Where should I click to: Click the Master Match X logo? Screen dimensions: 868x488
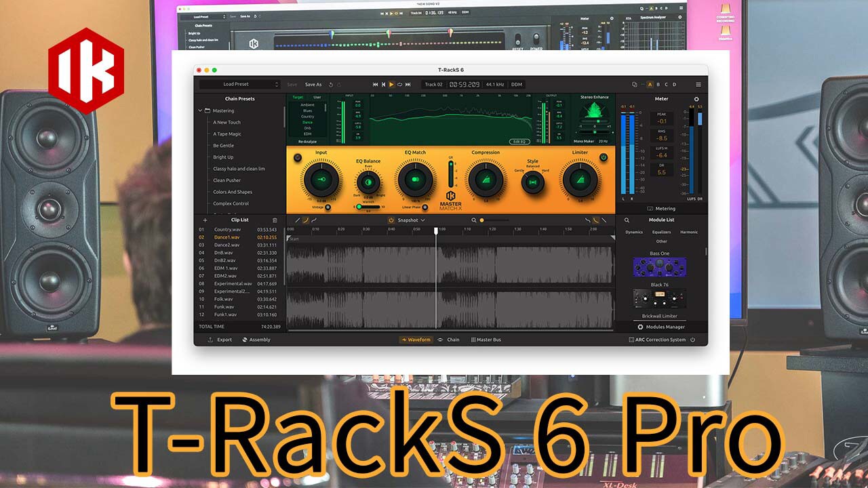coord(450,201)
